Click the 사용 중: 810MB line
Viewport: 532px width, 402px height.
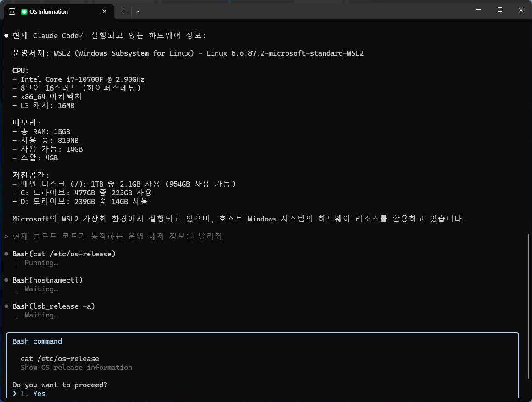point(45,141)
